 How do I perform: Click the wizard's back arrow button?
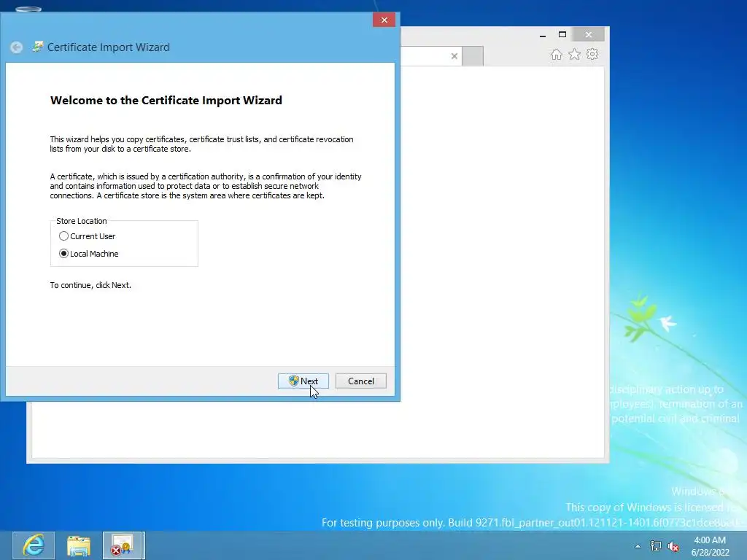click(17, 47)
